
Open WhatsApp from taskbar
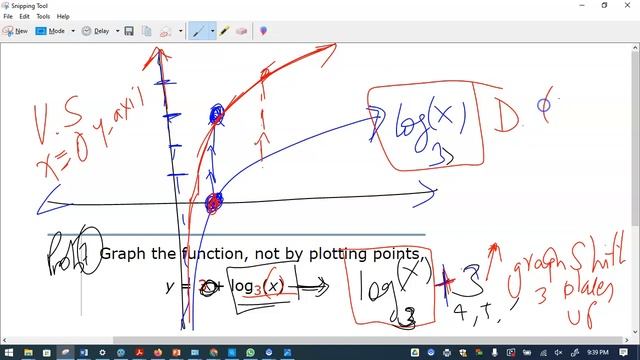[x=250, y=352]
